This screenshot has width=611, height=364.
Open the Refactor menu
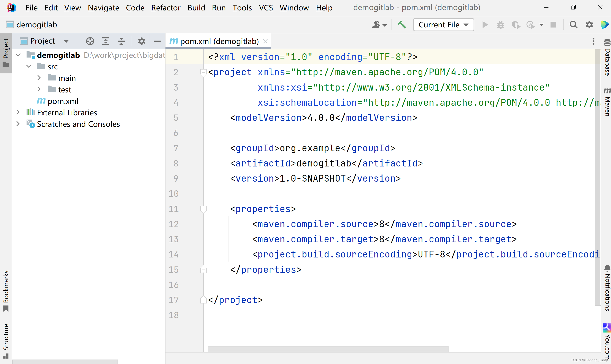[165, 8]
